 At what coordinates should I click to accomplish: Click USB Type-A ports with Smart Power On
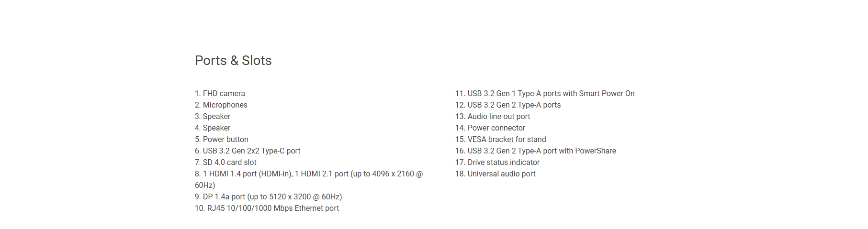[x=545, y=94]
